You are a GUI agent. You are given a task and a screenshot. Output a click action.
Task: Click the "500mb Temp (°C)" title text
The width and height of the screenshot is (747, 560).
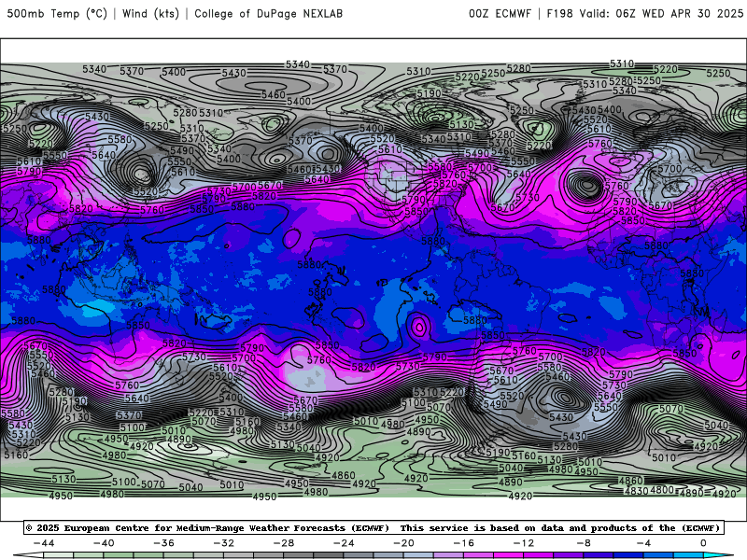[57, 13]
